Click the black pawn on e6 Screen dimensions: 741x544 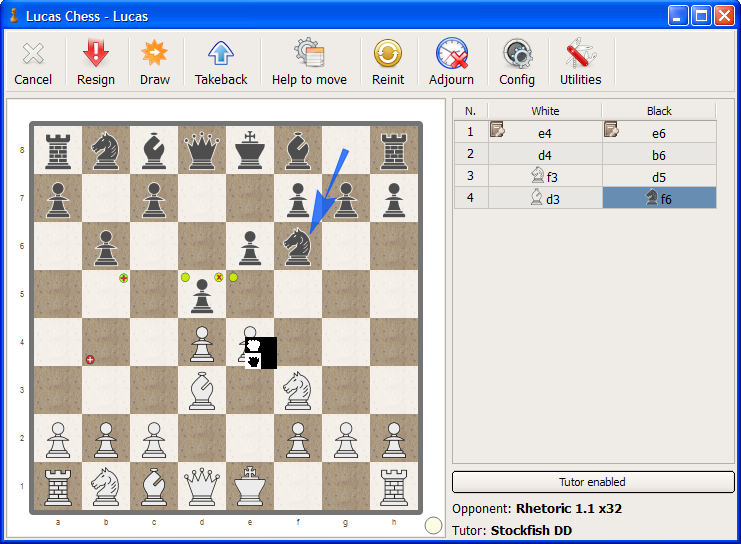point(250,248)
